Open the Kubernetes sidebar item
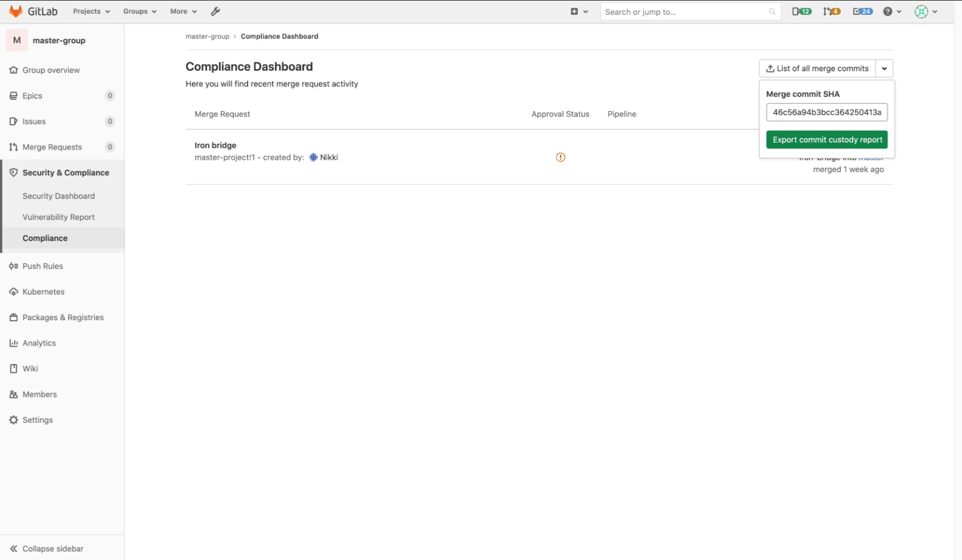Viewport: 962px width, 560px height. (x=43, y=292)
